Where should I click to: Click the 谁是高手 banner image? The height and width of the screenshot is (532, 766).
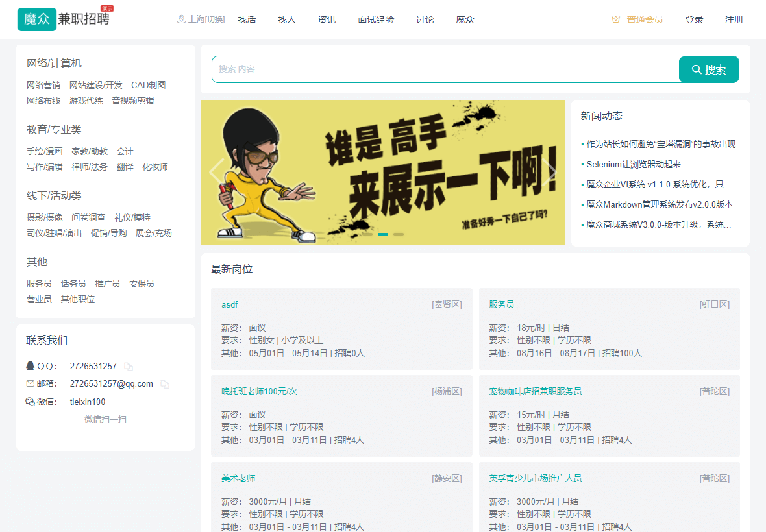(x=383, y=173)
